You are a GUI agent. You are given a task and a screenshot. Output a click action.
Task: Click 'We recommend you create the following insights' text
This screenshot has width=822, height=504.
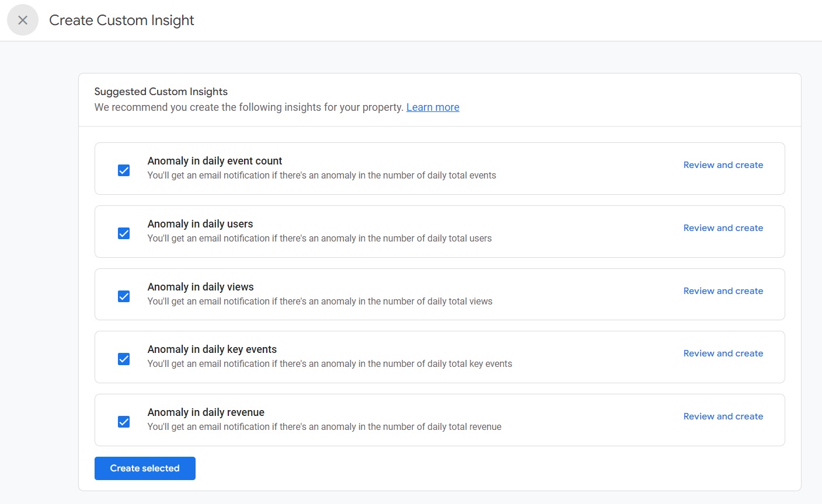(249, 107)
